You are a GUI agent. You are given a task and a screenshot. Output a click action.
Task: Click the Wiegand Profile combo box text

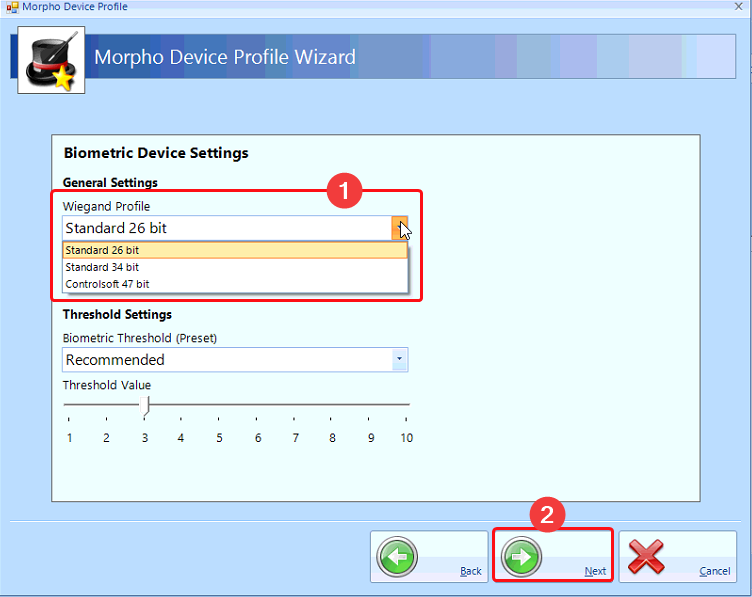pyautogui.click(x=116, y=228)
